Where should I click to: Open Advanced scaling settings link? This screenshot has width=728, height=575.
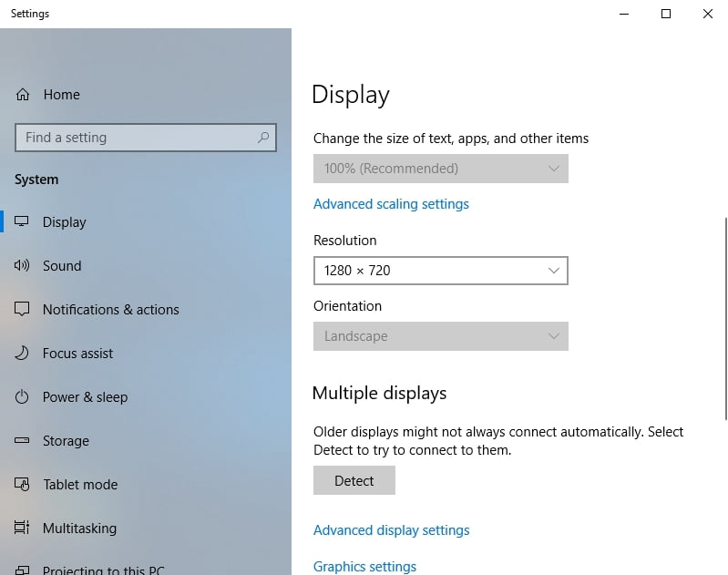[391, 204]
